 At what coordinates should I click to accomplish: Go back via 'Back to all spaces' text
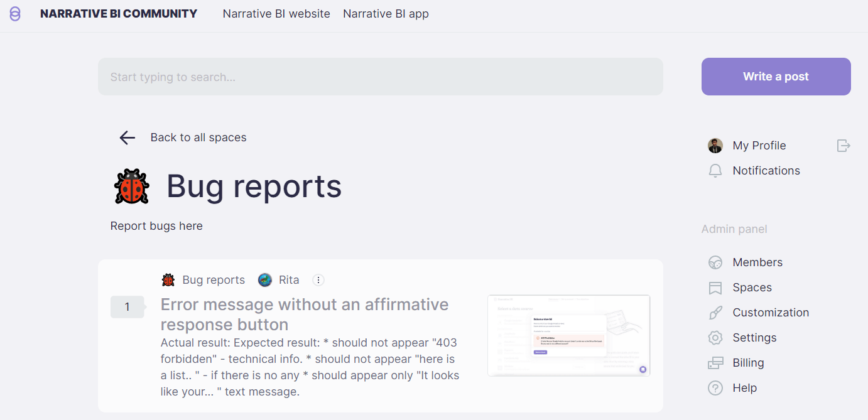[198, 137]
